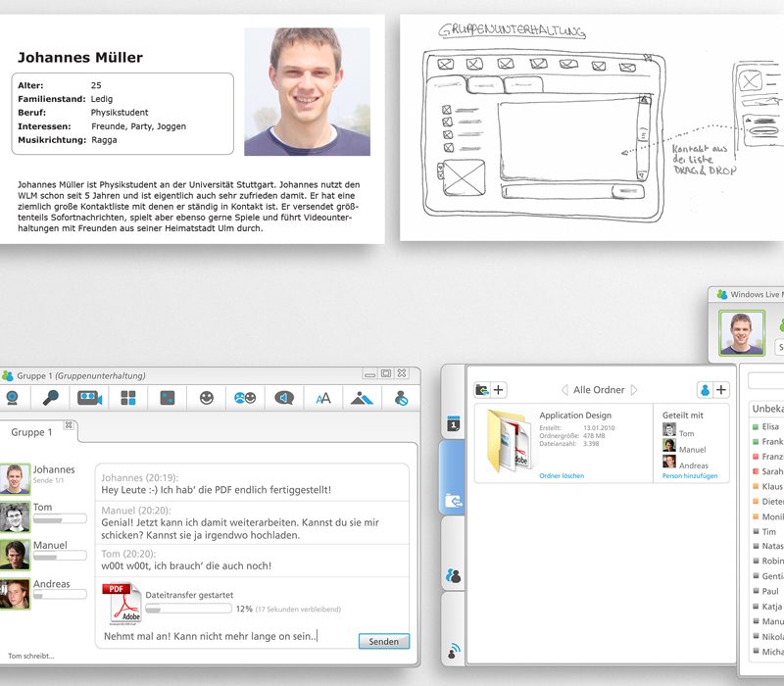Image resolution: width=784 pixels, height=686 pixels.
Task: Select the magnifier icon in the chat toolbar
Action: (x=52, y=396)
